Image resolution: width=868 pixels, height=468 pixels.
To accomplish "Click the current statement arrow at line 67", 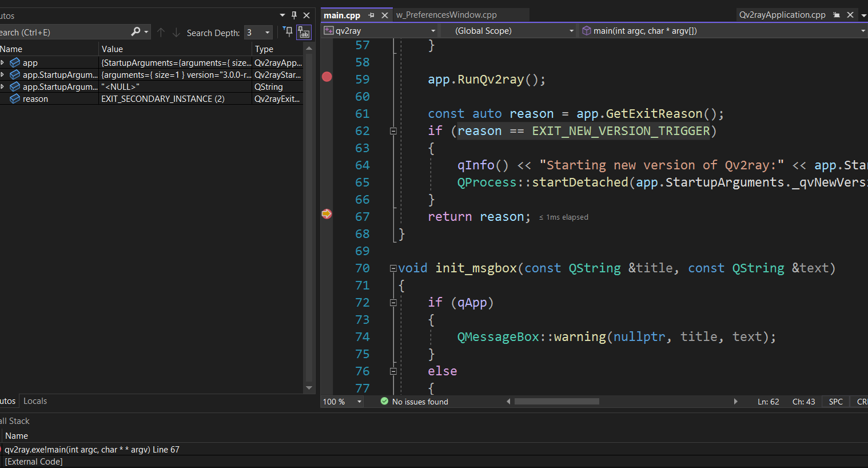I will click(327, 214).
